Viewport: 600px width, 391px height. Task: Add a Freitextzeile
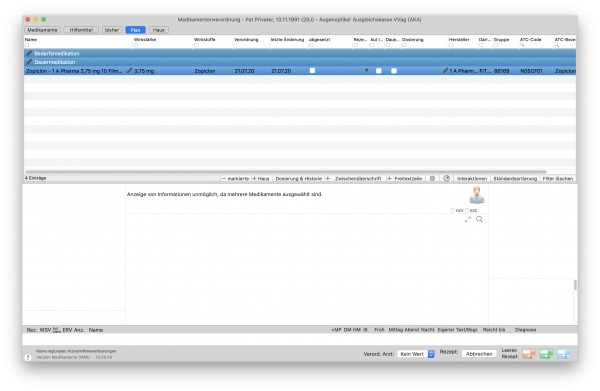click(x=404, y=178)
